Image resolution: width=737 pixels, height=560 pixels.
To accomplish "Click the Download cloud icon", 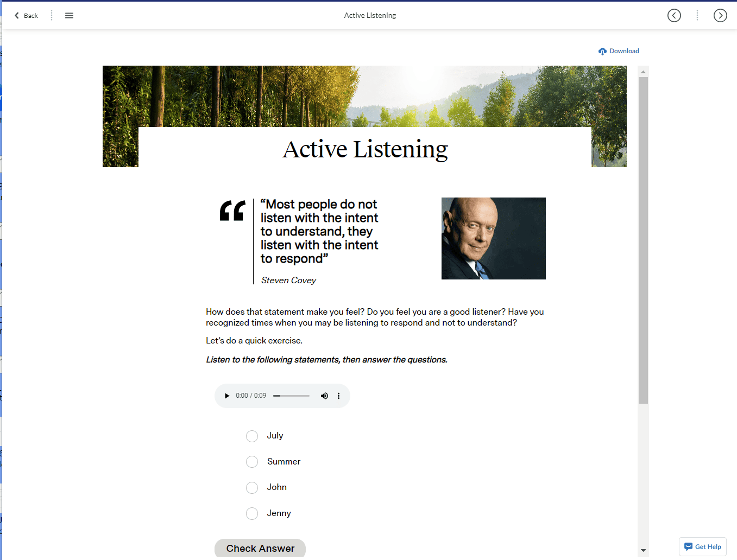I will tap(602, 51).
